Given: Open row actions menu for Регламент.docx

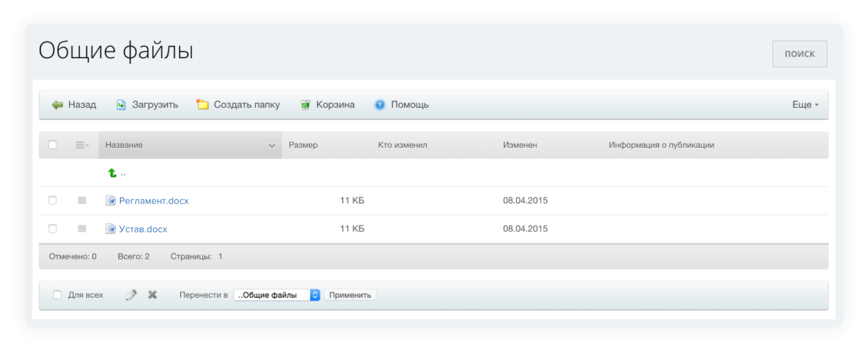Looking at the screenshot, I should point(82,200).
